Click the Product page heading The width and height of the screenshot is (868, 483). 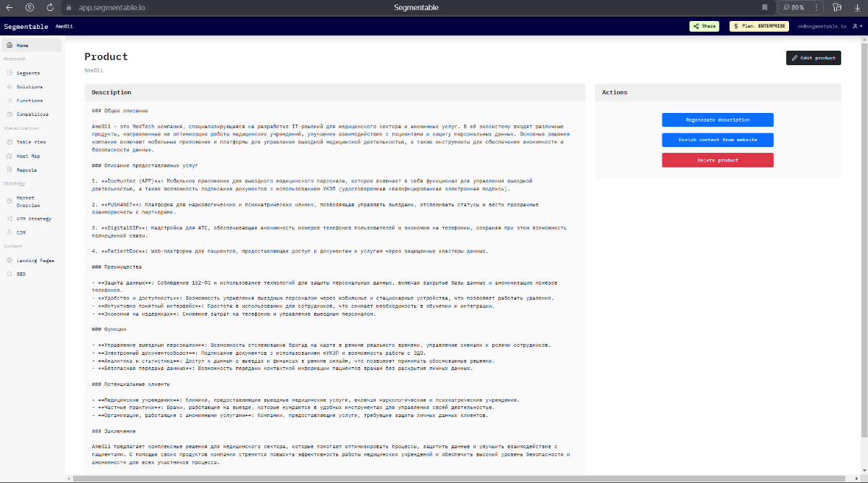point(106,56)
